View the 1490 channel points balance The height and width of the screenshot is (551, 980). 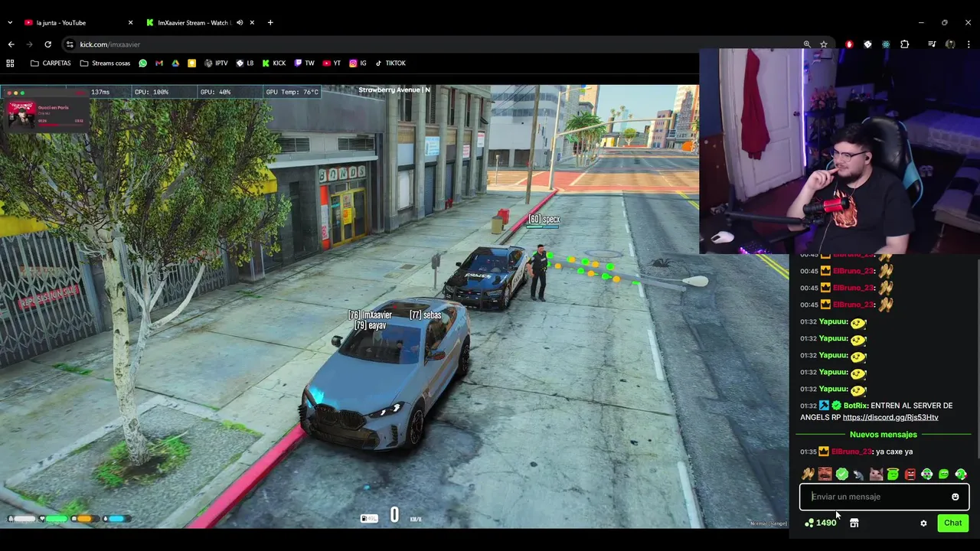821,523
